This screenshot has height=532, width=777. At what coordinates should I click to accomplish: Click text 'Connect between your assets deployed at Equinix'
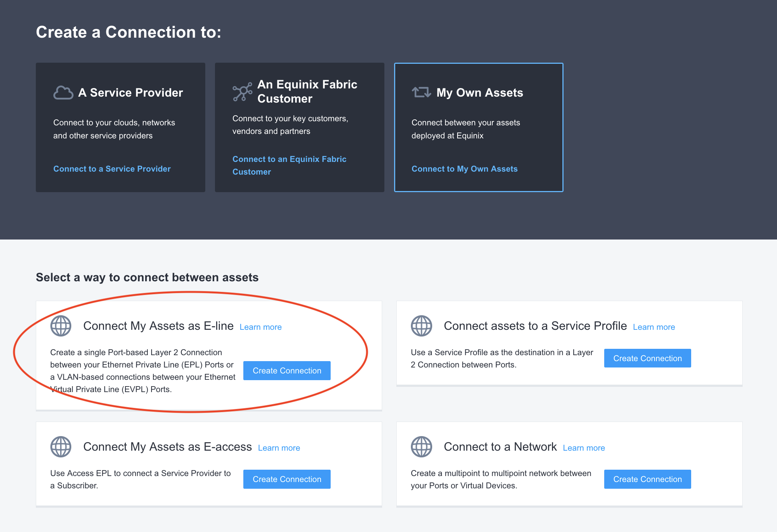pyautogui.click(x=466, y=129)
